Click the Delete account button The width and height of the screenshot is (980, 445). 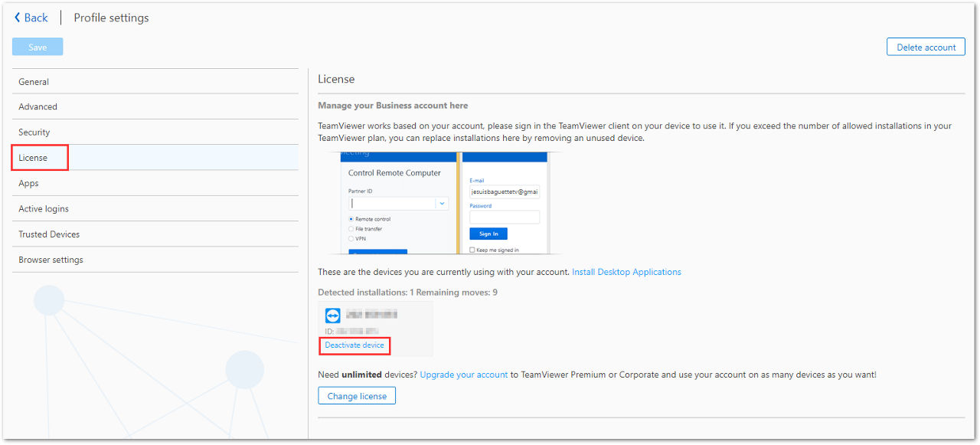point(926,47)
